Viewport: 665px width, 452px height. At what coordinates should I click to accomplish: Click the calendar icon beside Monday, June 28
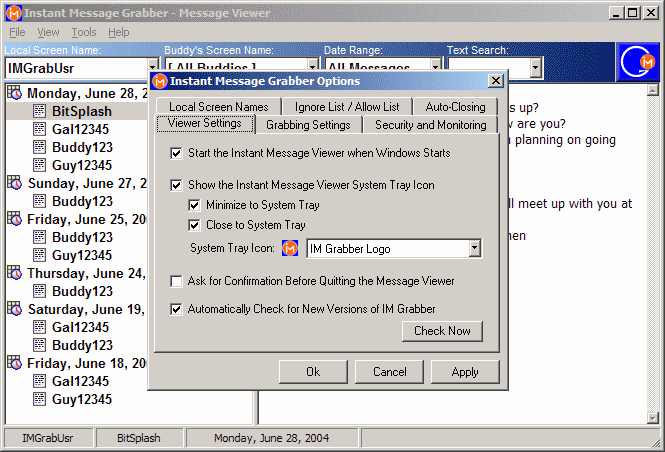[x=14, y=93]
